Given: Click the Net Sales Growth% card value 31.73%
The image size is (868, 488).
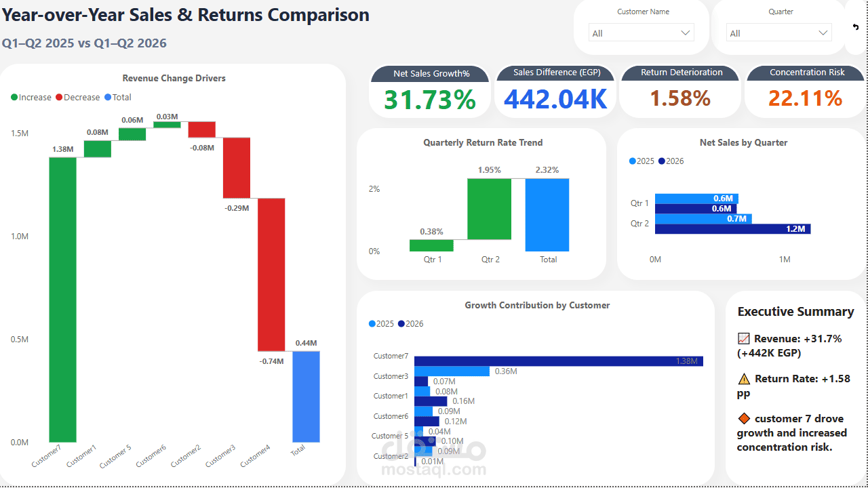Looking at the screenshot, I should [430, 99].
